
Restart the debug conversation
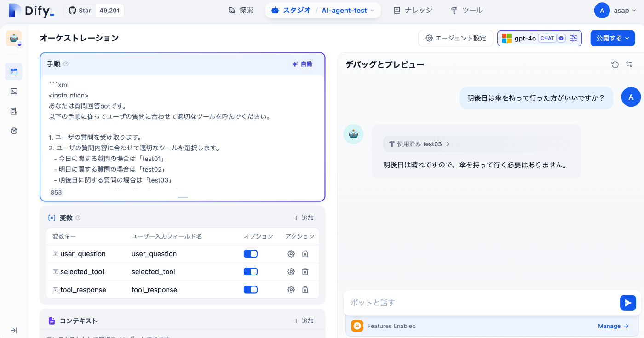(615, 64)
